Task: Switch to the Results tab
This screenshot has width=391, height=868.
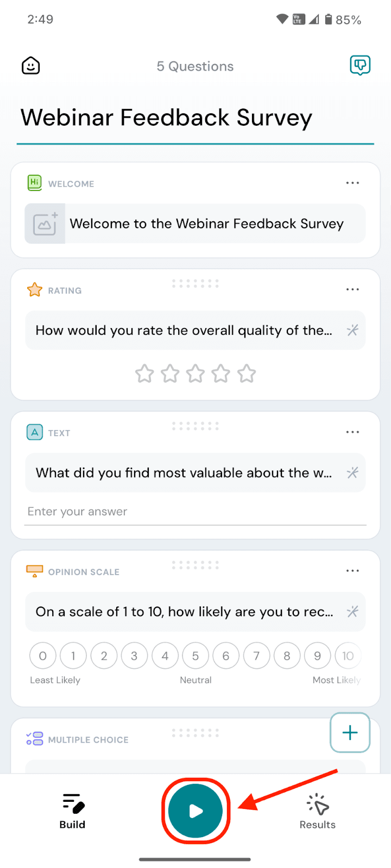Action: (x=318, y=811)
